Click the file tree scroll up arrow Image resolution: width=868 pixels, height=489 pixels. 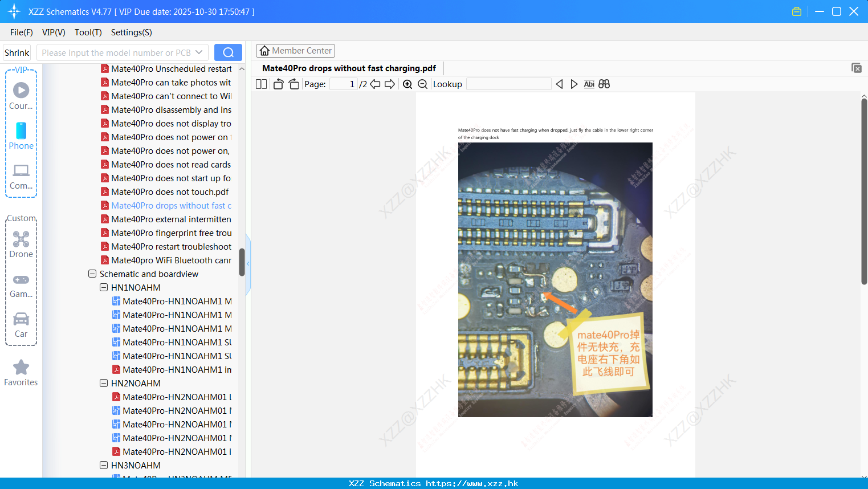click(242, 69)
